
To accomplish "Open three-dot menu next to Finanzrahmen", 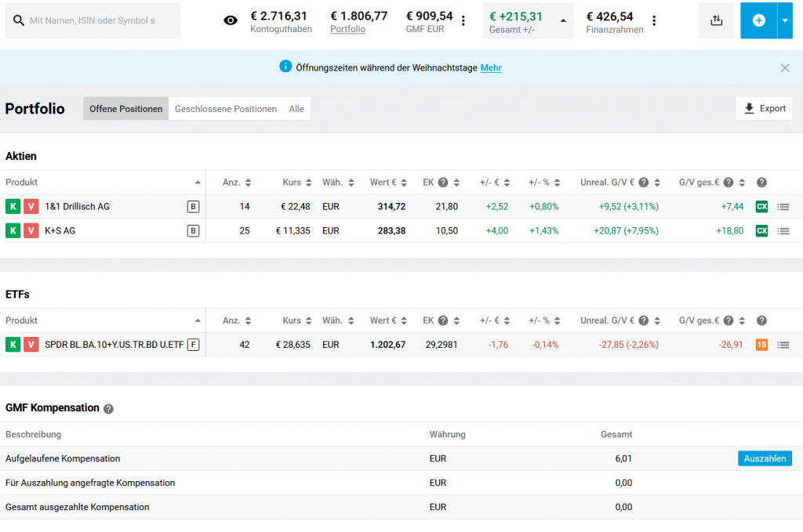I will coord(655,20).
